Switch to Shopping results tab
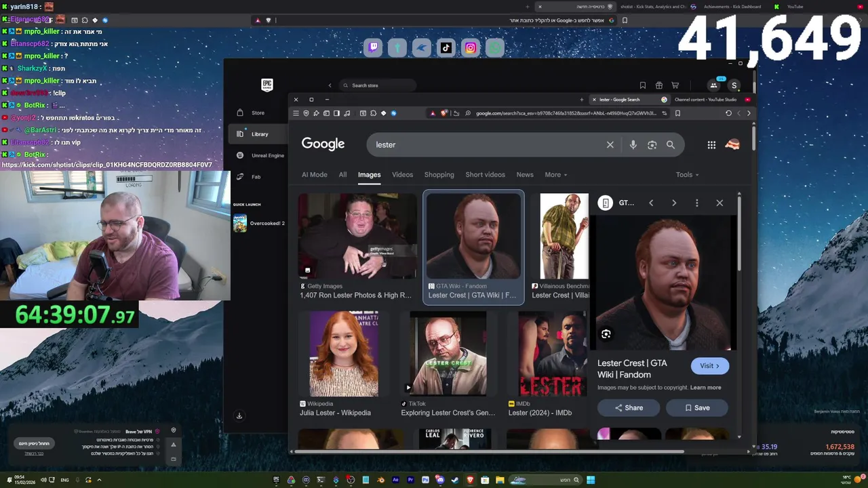Image resolution: width=868 pixels, height=488 pixels. pos(439,175)
